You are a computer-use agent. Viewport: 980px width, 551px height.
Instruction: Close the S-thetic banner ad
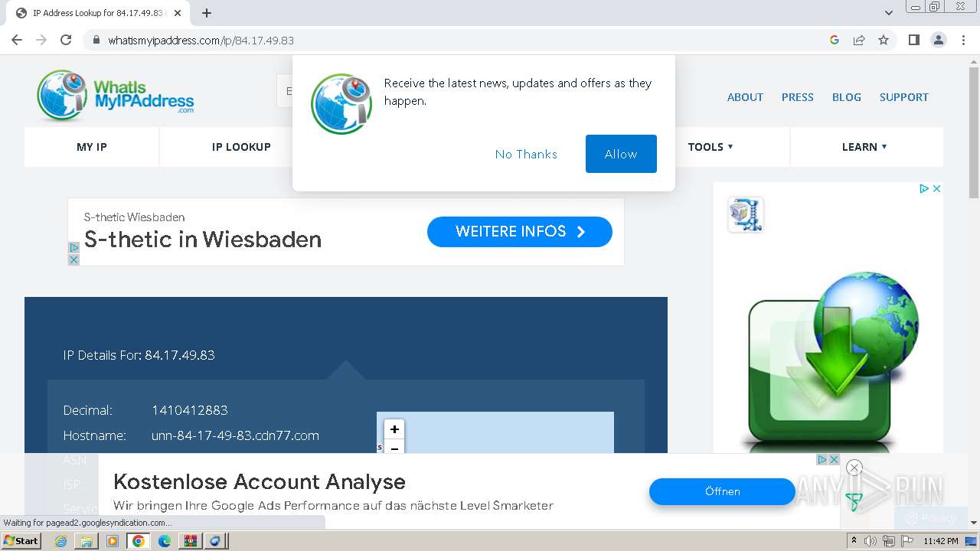coord(73,260)
